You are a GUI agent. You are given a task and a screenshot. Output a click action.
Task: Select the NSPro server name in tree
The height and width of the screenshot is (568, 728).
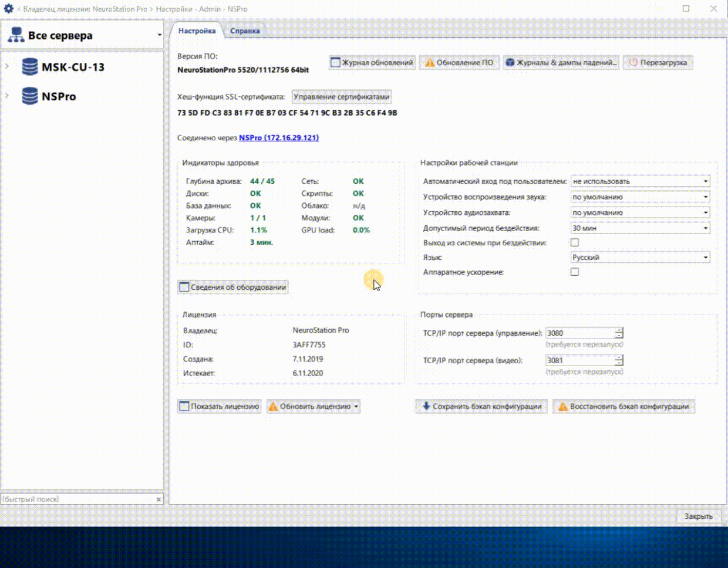[x=59, y=96]
